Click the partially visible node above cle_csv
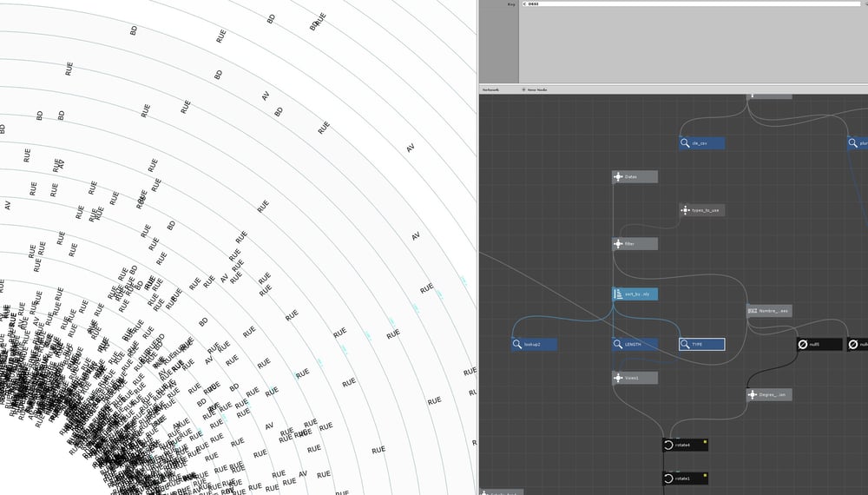This screenshot has height=495, width=868. [x=769, y=96]
